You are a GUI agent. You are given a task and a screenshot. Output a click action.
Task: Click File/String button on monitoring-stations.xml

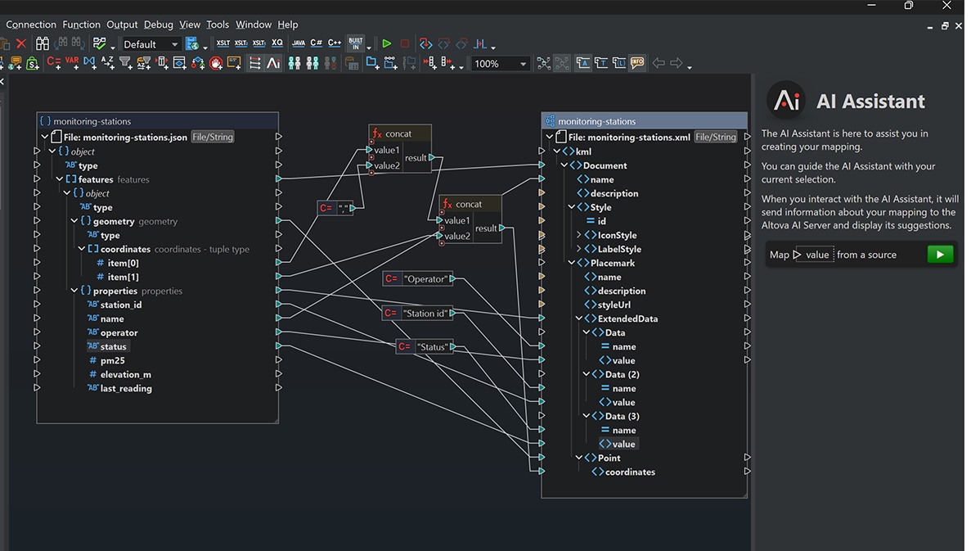point(716,137)
